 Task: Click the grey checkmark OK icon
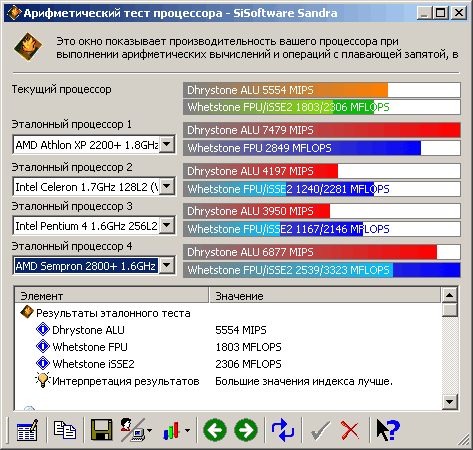[320, 430]
